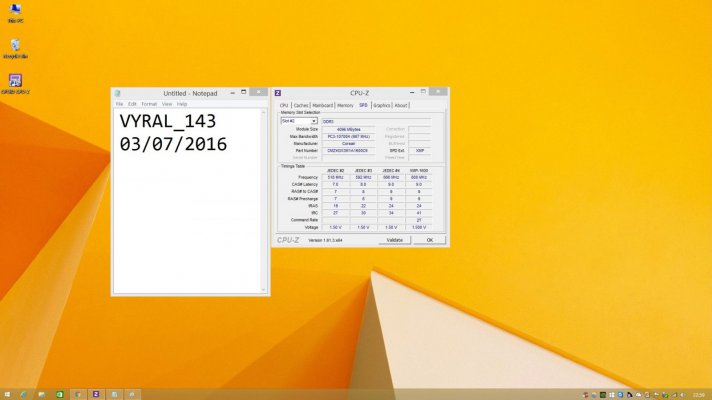
Task: Minimize the Notepad window
Action: click(x=232, y=93)
